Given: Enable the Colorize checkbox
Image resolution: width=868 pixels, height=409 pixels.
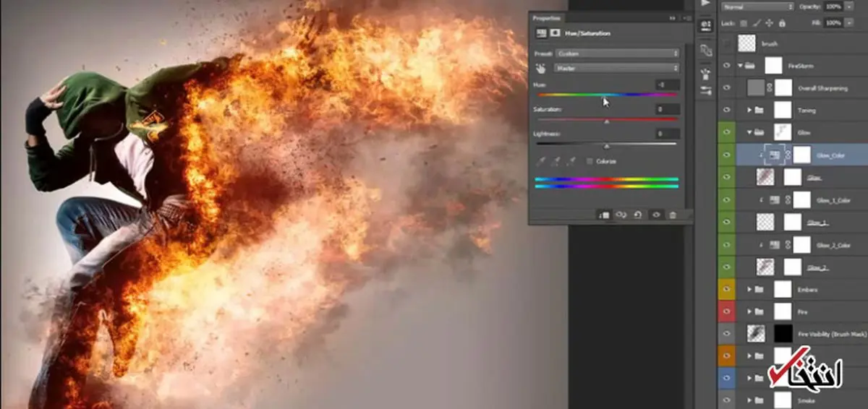Looking at the screenshot, I should coord(590,161).
